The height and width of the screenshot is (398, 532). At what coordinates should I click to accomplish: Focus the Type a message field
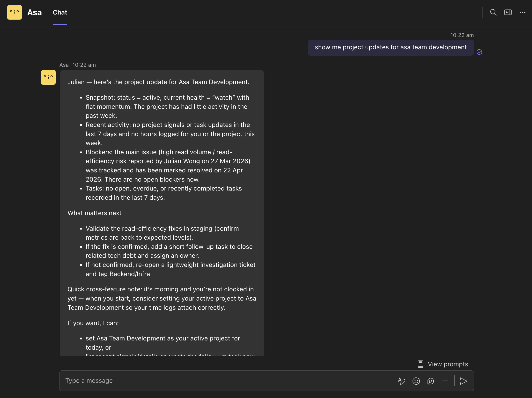[x=218, y=381]
